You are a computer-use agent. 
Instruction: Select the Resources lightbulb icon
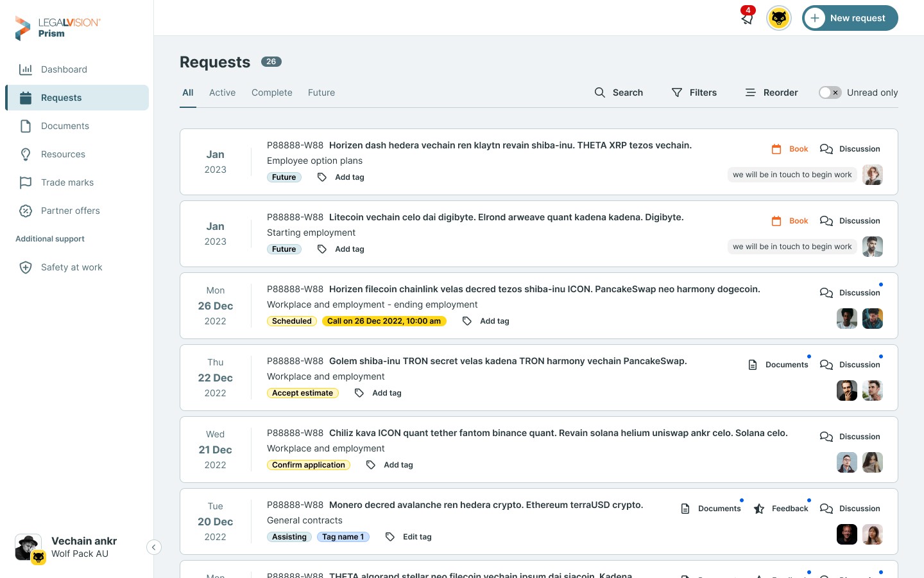click(26, 154)
